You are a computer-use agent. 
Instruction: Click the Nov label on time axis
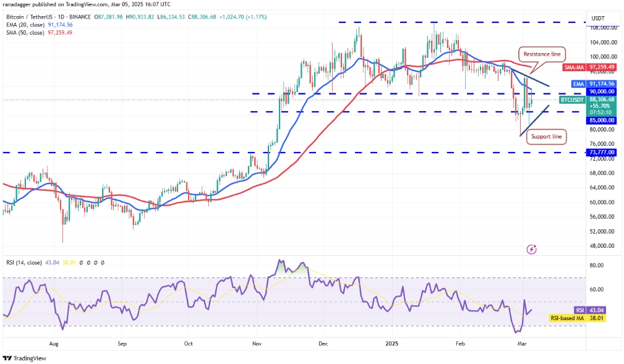pyautogui.click(x=257, y=344)
